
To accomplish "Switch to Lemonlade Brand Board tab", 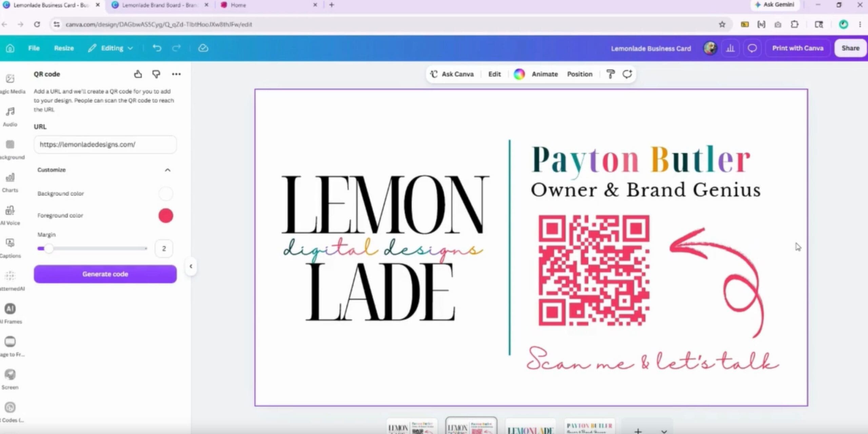I will [x=159, y=5].
